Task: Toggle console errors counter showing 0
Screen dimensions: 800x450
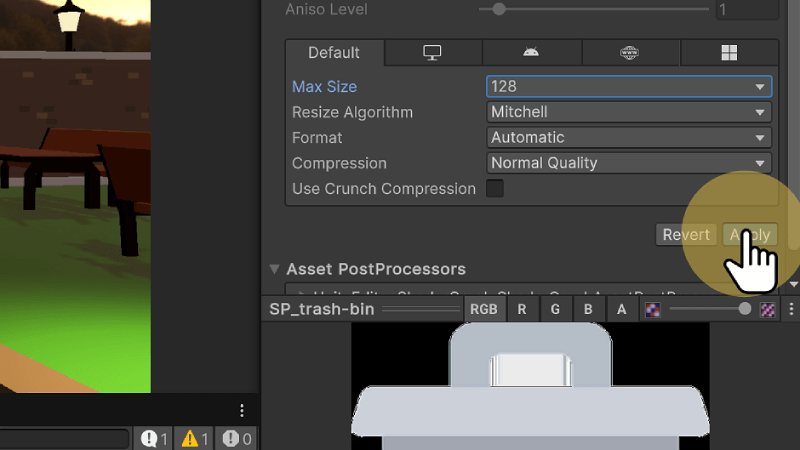Action: (x=237, y=439)
